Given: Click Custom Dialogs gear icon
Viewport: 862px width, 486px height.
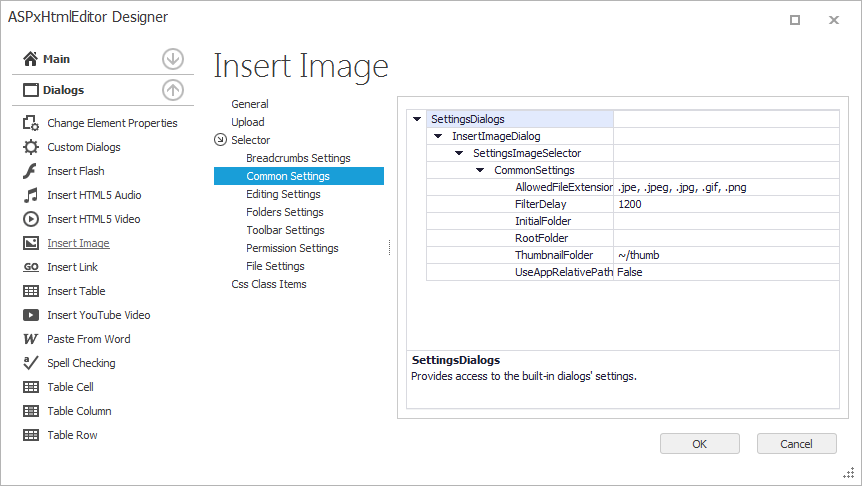Looking at the screenshot, I should pos(31,147).
